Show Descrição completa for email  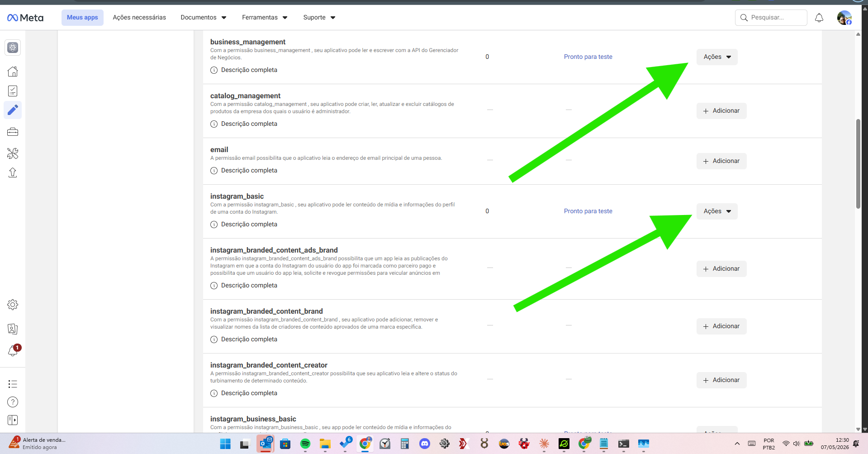click(244, 171)
